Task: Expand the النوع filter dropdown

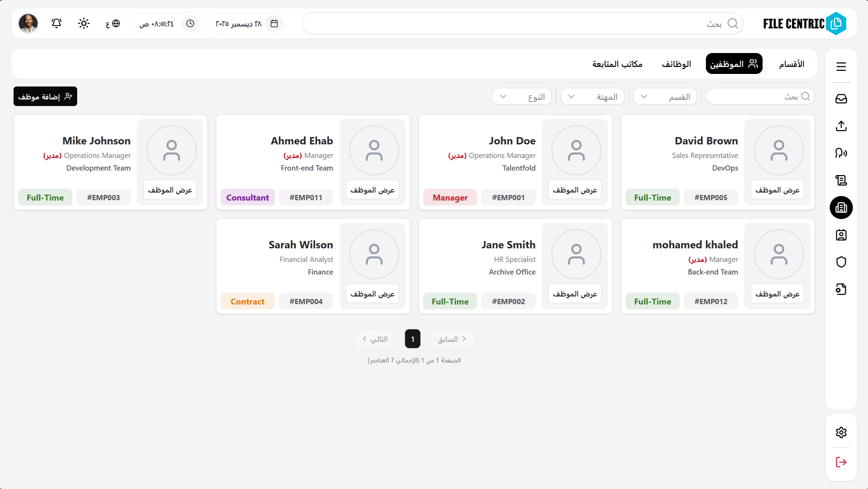Action: [x=521, y=97]
